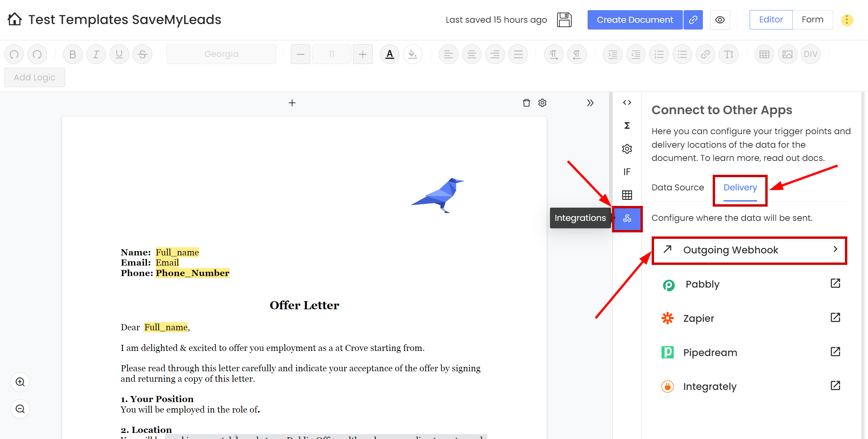Preview document with eye icon
868x439 pixels.
[720, 20]
